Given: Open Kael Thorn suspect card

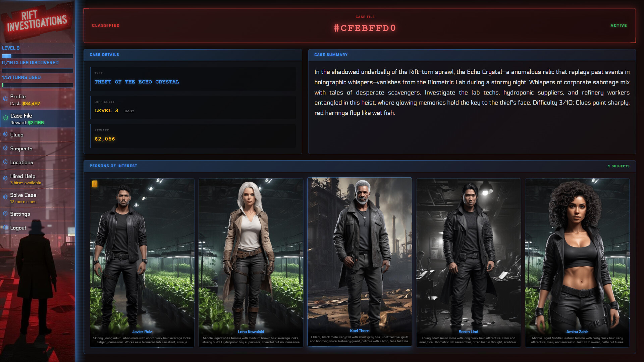Looking at the screenshot, I should tap(360, 255).
